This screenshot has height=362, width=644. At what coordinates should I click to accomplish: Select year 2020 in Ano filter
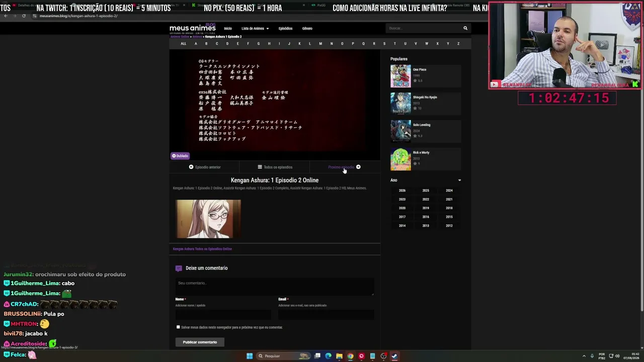[402, 208]
